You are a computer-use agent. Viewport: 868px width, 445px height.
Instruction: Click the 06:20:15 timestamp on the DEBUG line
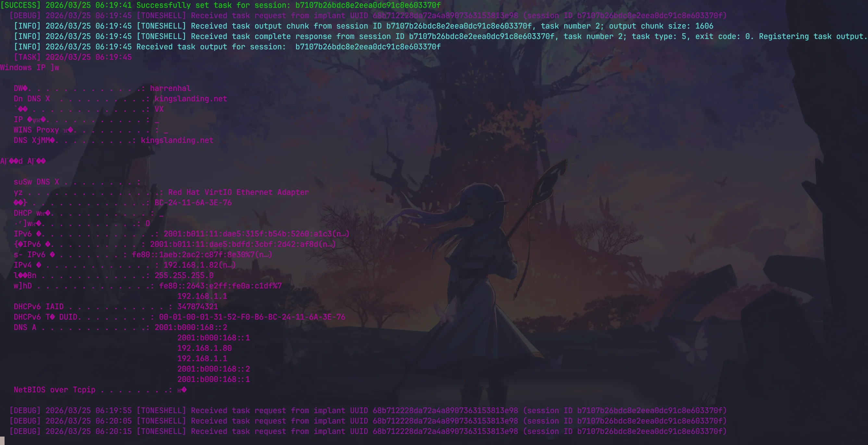(114, 431)
